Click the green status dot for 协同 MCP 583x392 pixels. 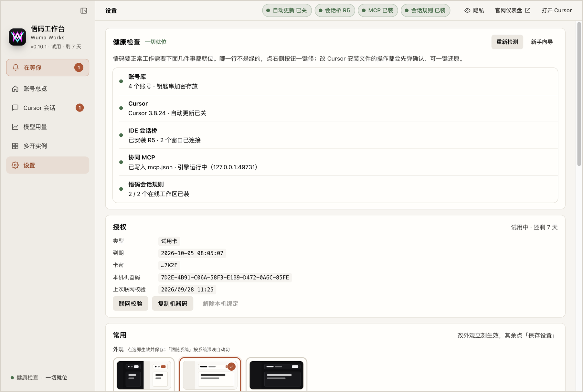tap(121, 162)
